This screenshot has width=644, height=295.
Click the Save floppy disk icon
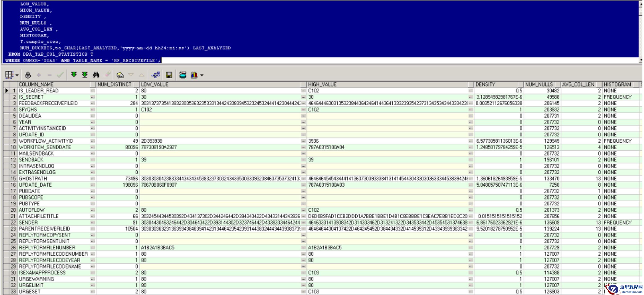pos(169,75)
